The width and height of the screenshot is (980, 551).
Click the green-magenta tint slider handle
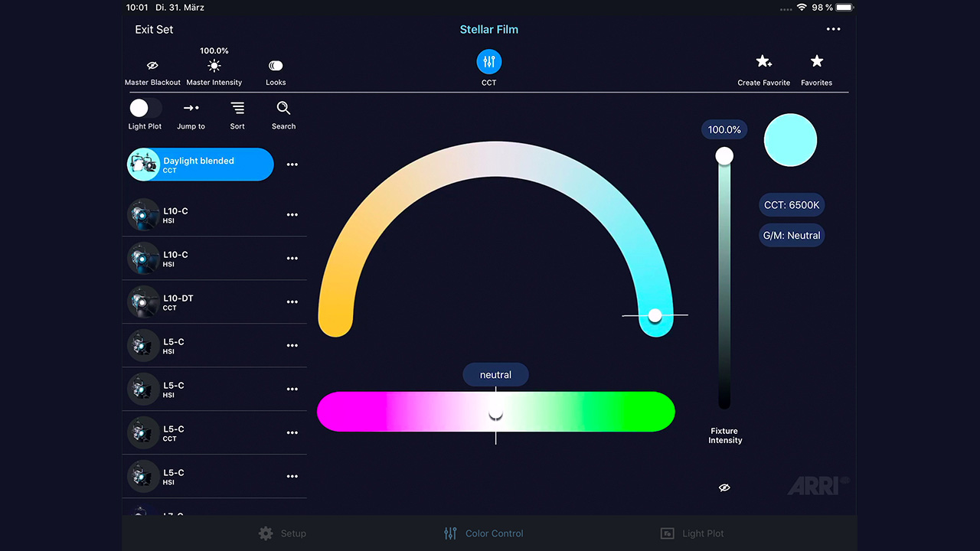click(496, 414)
